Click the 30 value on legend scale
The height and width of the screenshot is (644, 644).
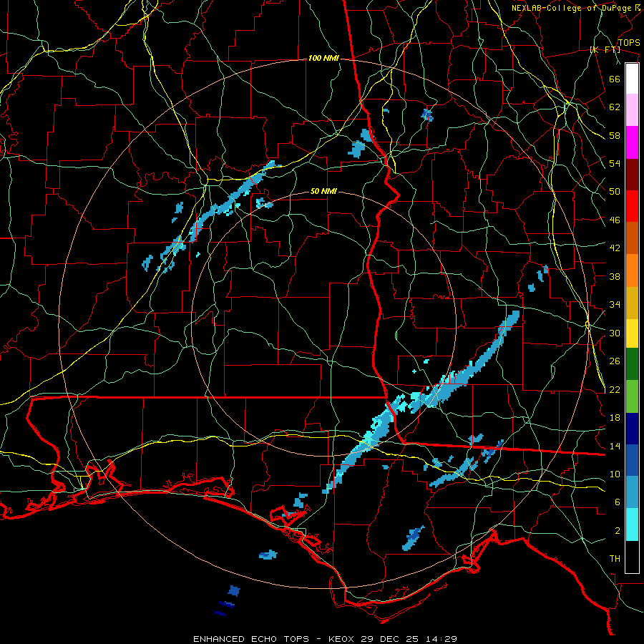[615, 333]
